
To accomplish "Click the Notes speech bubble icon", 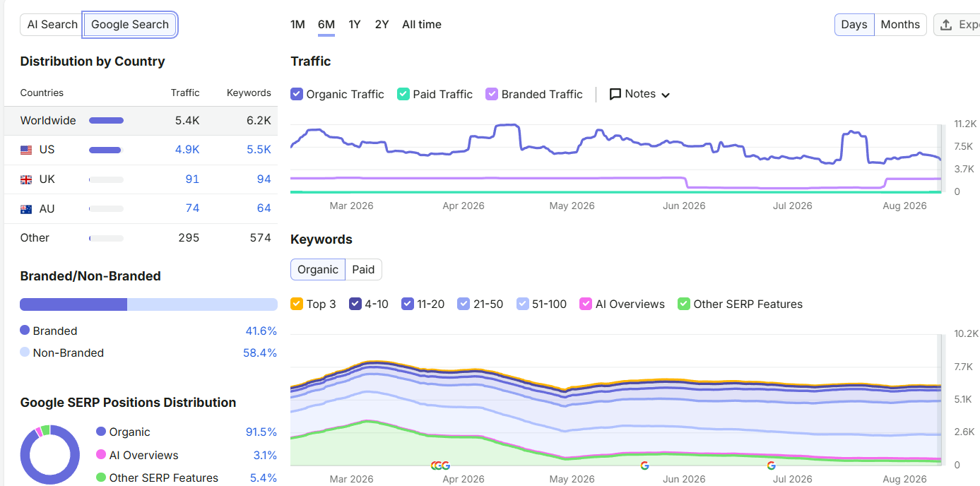I will pyautogui.click(x=615, y=94).
